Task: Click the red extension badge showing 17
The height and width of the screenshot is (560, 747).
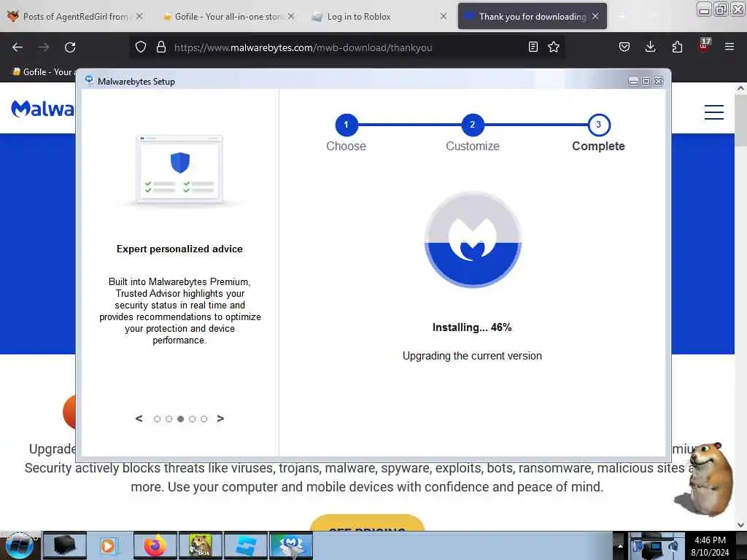Action: tap(704, 46)
